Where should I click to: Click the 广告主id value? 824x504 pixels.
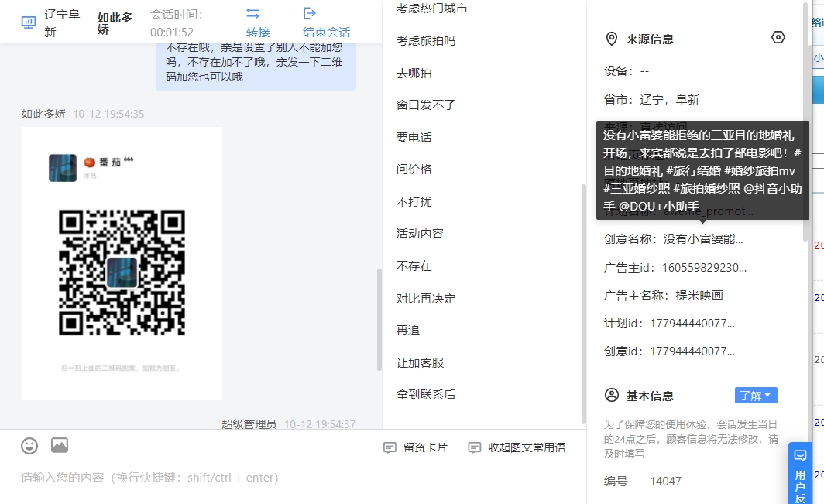point(704,268)
